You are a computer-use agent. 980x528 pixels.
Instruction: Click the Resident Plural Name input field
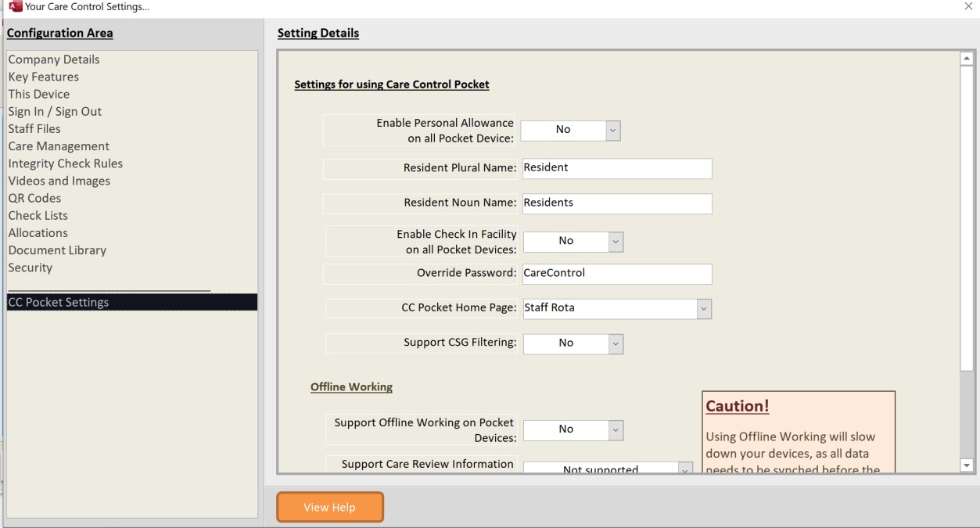coord(616,168)
